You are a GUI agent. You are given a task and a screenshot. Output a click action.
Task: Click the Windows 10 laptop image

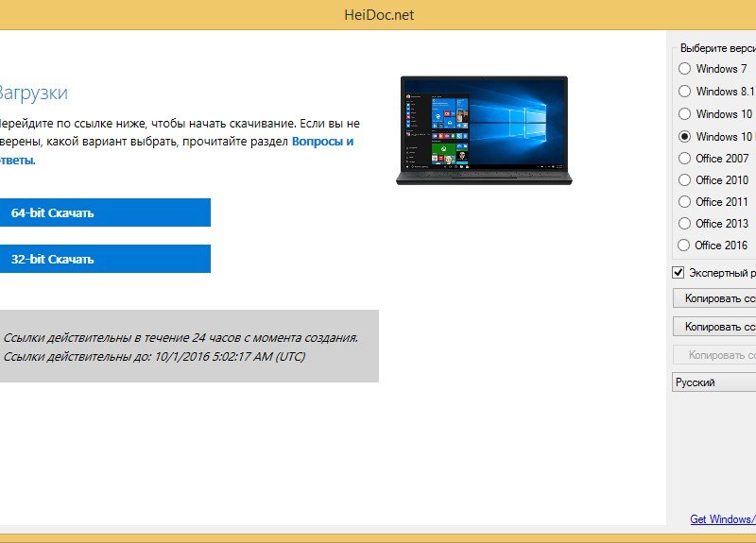(484, 130)
